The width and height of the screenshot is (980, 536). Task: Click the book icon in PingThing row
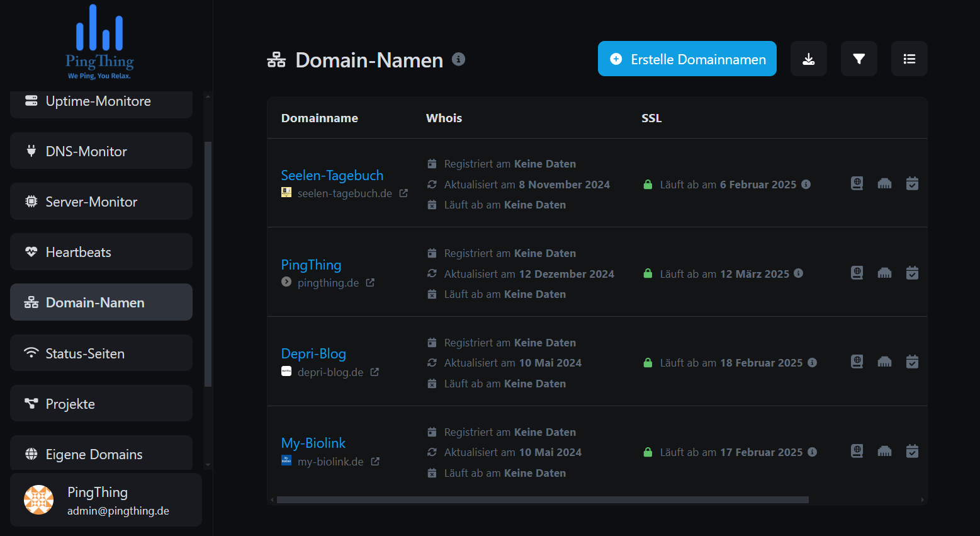[857, 273]
